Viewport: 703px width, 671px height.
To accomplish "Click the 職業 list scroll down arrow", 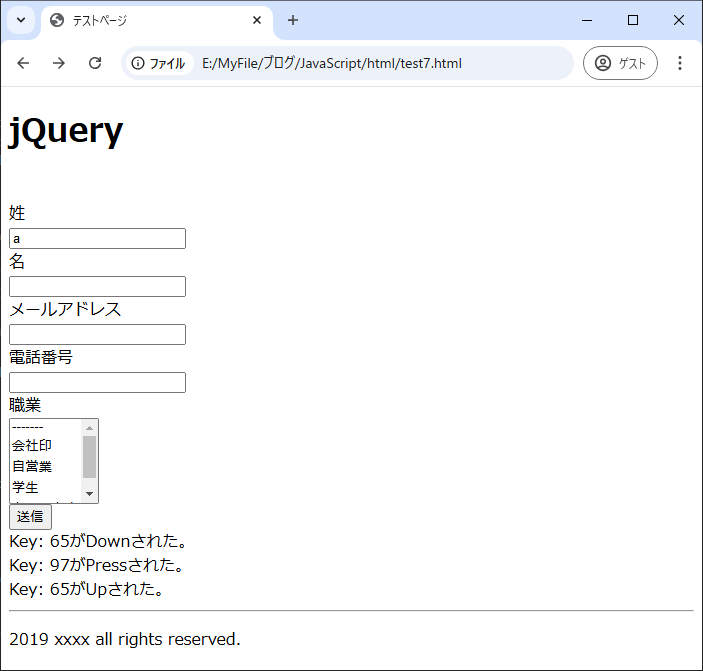I will pos(89,494).
